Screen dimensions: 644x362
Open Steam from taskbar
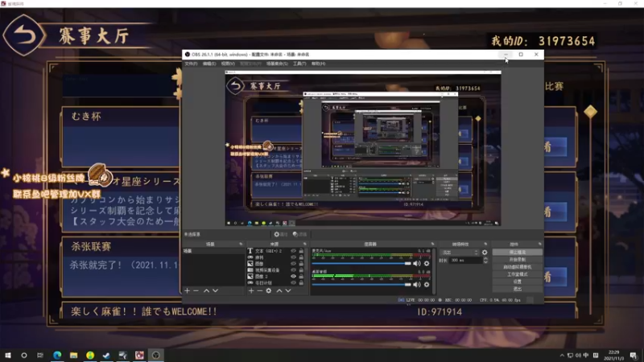click(x=106, y=355)
